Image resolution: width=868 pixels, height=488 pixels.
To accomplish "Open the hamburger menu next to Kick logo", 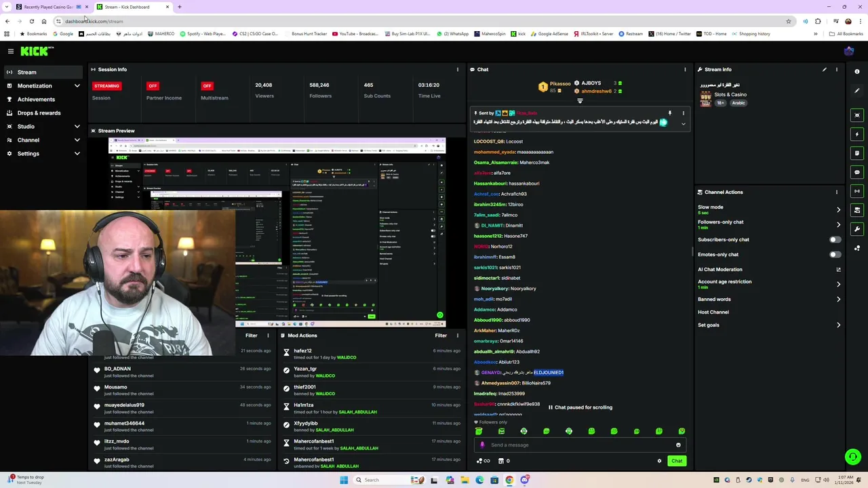I will 11,51.
